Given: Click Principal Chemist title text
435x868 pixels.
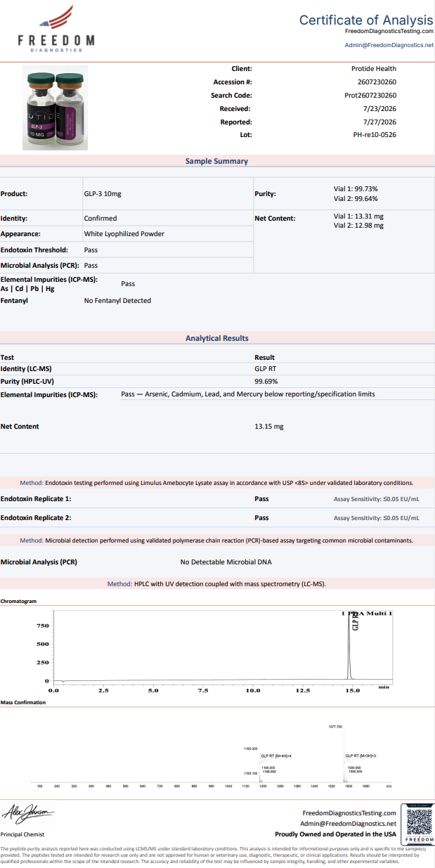Looking at the screenshot, I should coord(22,834).
